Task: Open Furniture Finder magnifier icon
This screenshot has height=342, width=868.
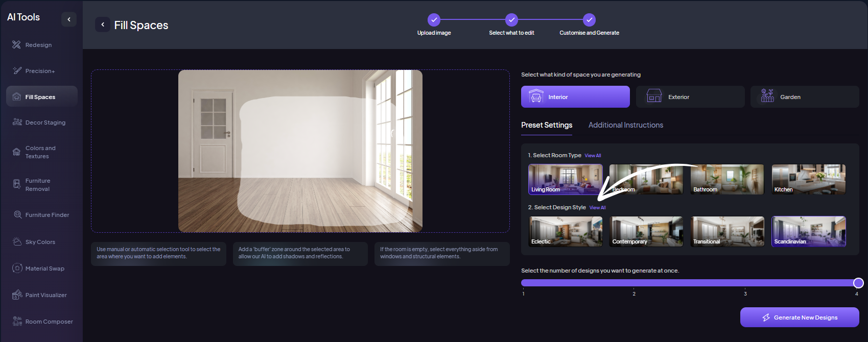Action: click(x=17, y=215)
